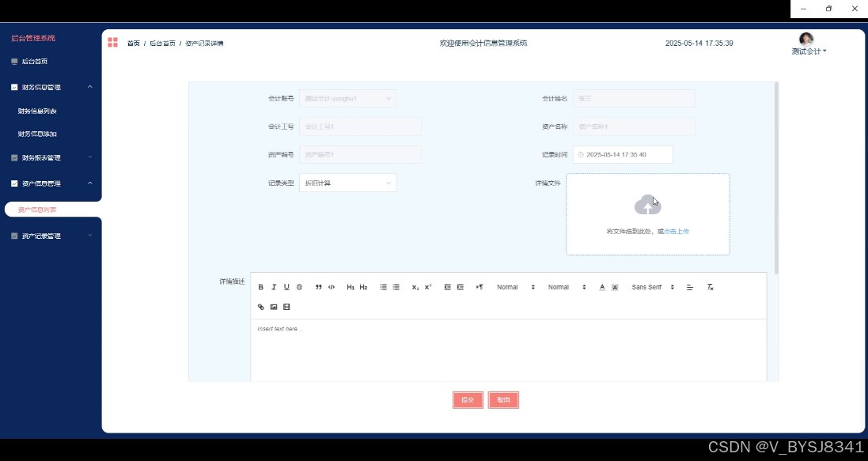Collapse the 资产信息管理 menu group
The width and height of the screenshot is (868, 461).
[x=51, y=183]
